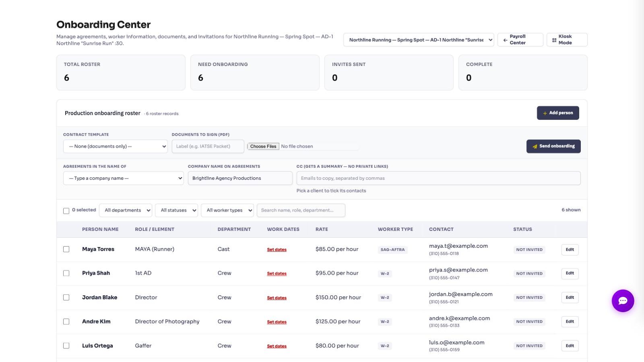The width and height of the screenshot is (644, 362).
Task: Go back to Payroll Center
Action: pos(520,39)
